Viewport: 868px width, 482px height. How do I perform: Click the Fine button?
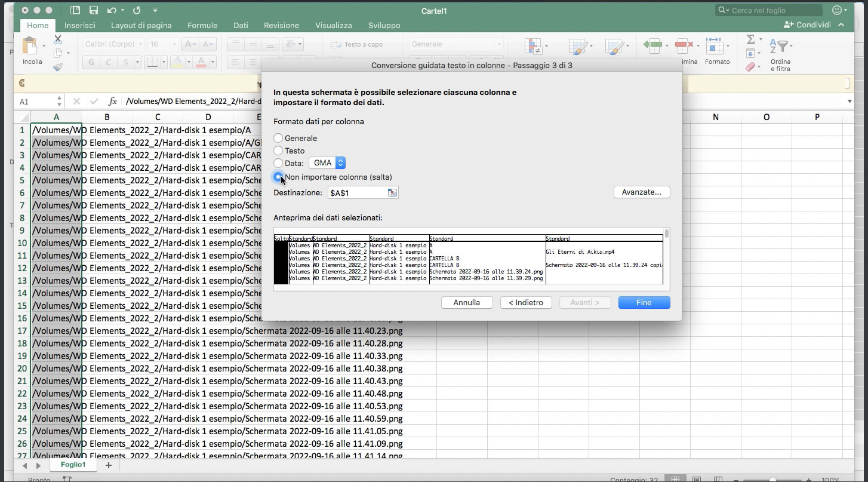point(644,302)
